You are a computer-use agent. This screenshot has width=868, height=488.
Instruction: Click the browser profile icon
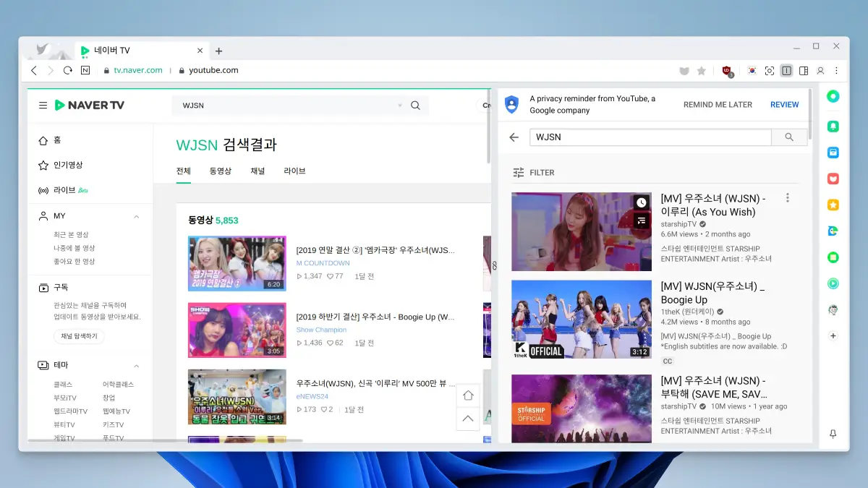coord(820,71)
